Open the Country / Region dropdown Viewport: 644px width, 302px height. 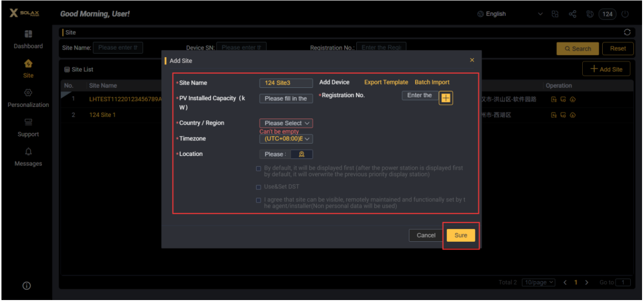[286, 123]
